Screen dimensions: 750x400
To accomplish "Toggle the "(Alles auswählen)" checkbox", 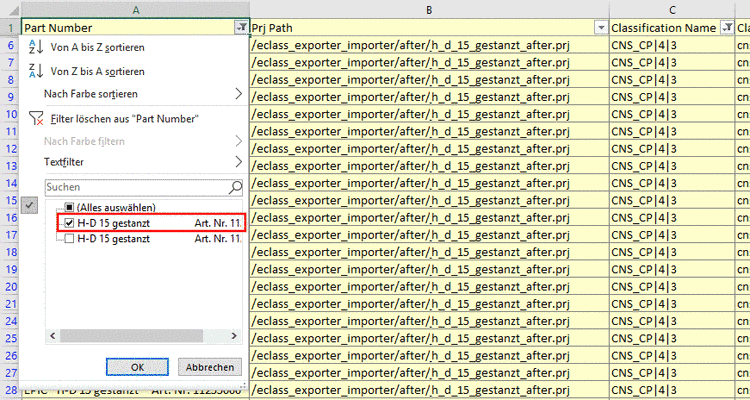I will click(70, 205).
